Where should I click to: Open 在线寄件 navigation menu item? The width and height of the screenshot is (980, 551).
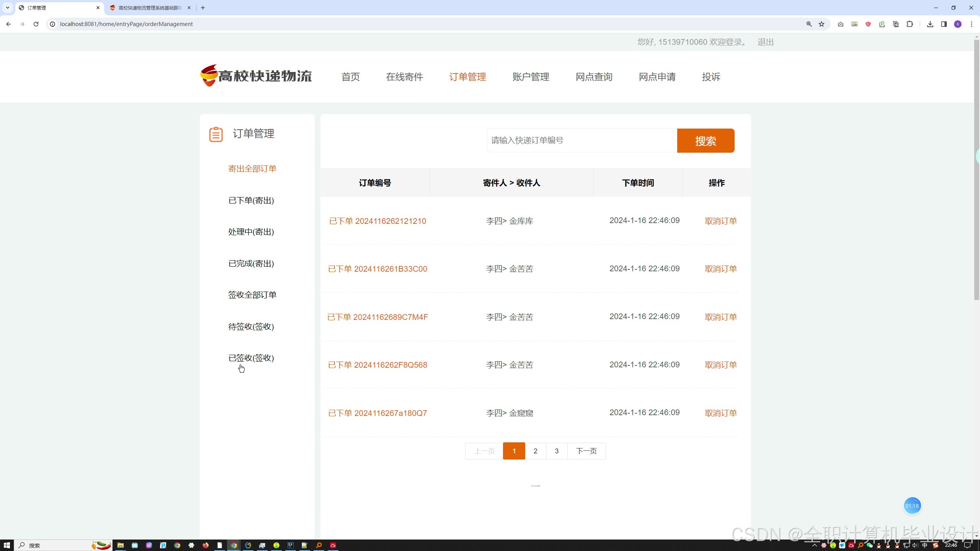(404, 77)
